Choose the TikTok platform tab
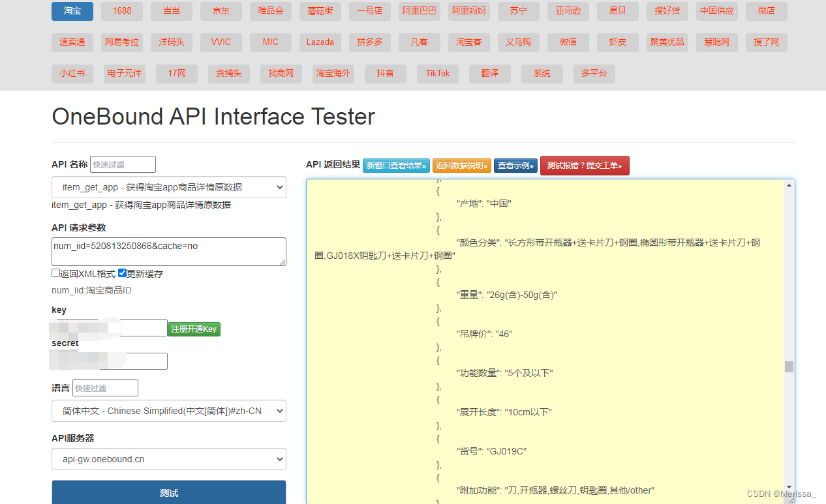This screenshot has width=826, height=504. (438, 74)
